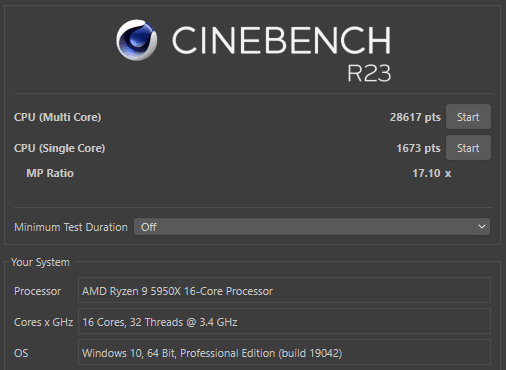Viewport: 506px width, 370px height.
Task: Select the CPU (Multi Core) label
Action: click(57, 117)
